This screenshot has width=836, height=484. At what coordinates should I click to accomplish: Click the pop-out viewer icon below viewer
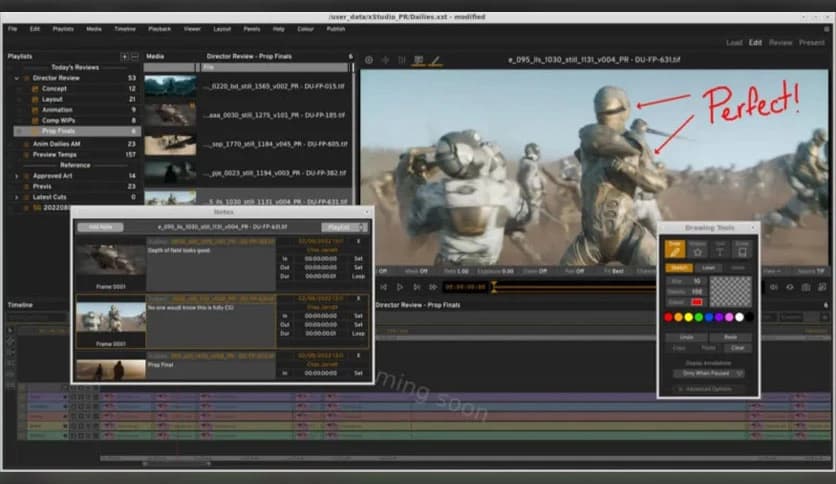coord(823,287)
